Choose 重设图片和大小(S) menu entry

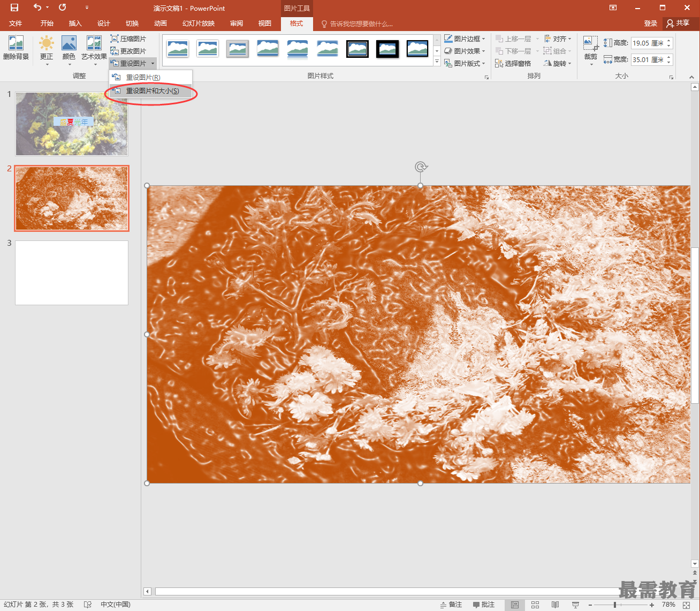[x=150, y=91]
